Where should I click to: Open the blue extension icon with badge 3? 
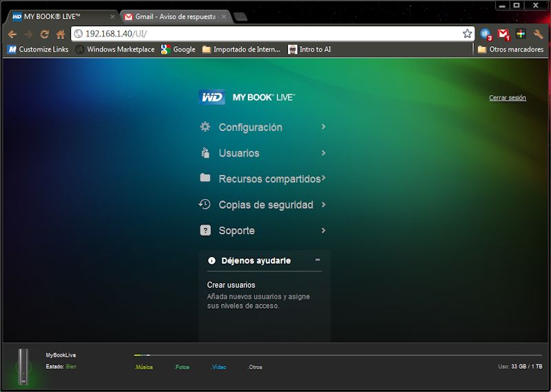pyautogui.click(x=486, y=34)
